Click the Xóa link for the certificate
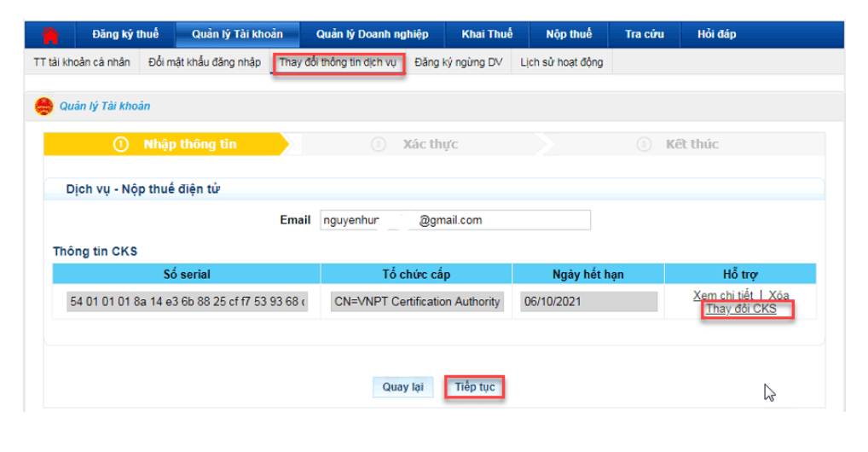This screenshot has width=868, height=452. pyautogui.click(x=778, y=295)
